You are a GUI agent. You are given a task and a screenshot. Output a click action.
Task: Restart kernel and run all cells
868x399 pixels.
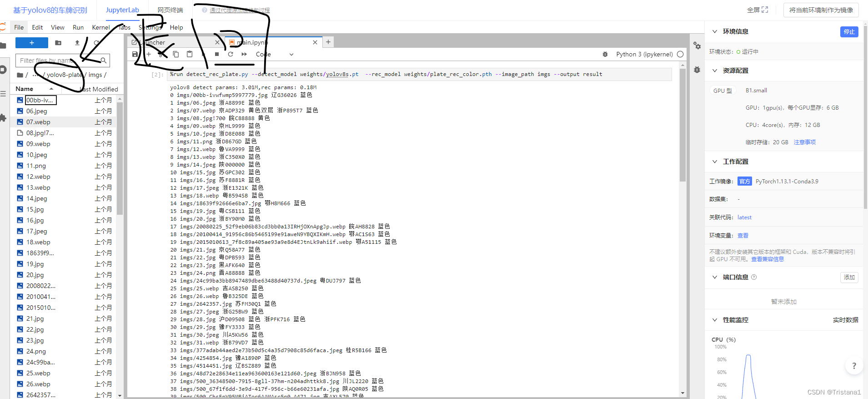click(x=244, y=54)
